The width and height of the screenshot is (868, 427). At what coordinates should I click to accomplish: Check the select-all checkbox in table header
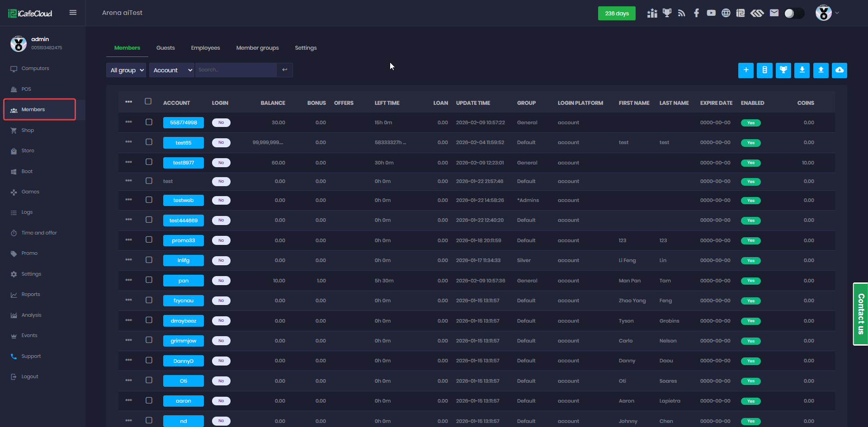(148, 101)
